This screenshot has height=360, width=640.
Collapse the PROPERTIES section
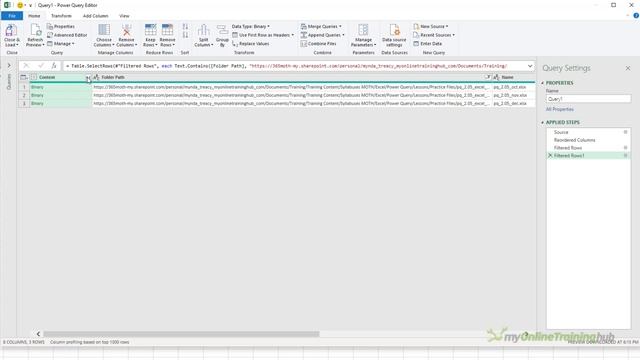click(x=543, y=83)
